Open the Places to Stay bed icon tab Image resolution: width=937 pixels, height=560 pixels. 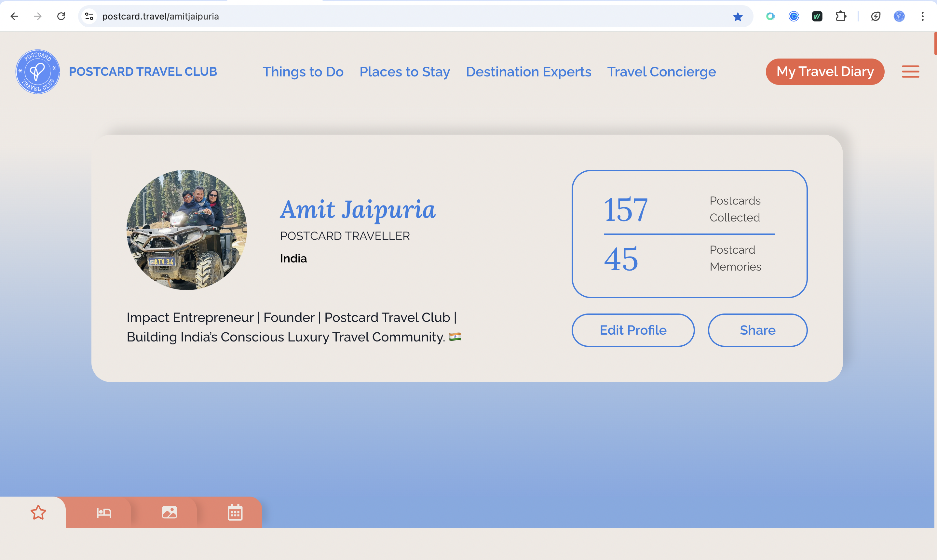point(103,512)
